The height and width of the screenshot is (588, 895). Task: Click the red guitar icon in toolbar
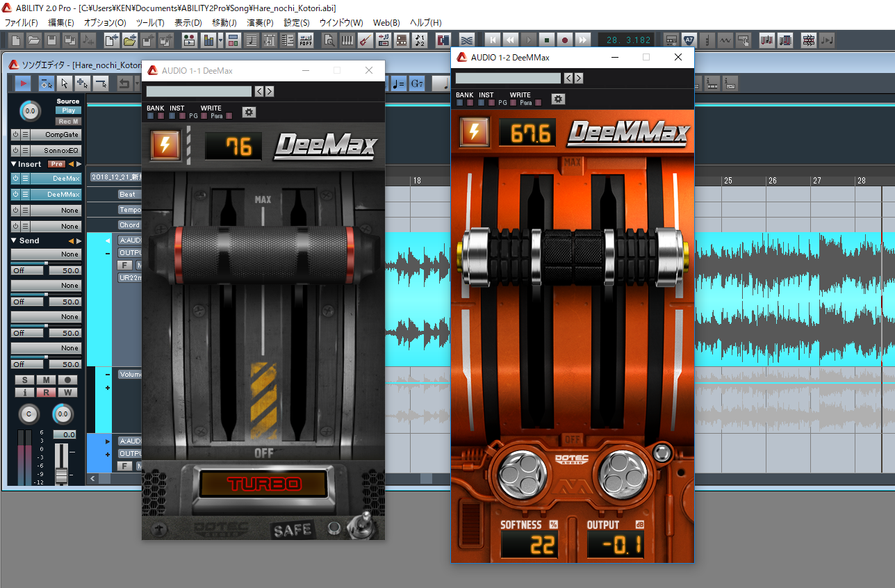[364, 40]
